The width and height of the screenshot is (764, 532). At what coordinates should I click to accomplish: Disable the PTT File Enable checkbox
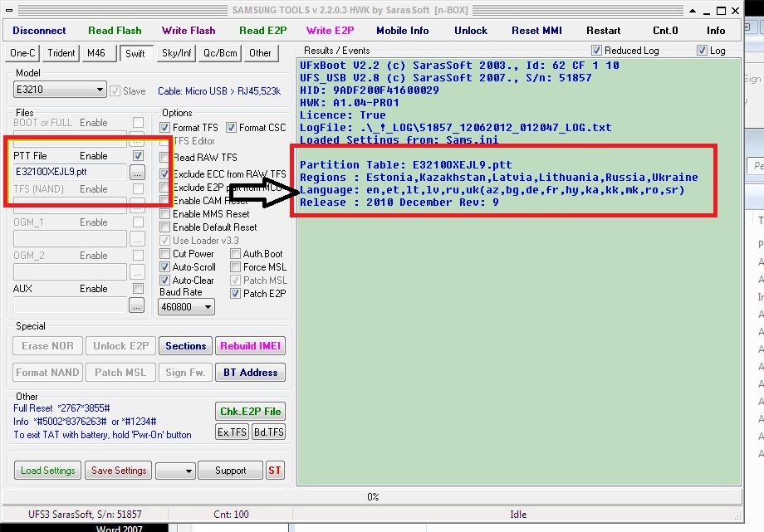click(139, 156)
